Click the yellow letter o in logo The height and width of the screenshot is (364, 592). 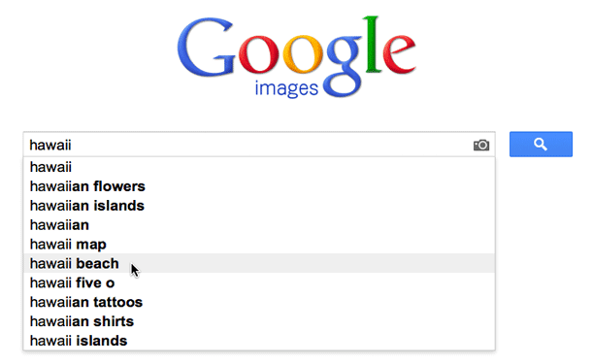click(303, 53)
